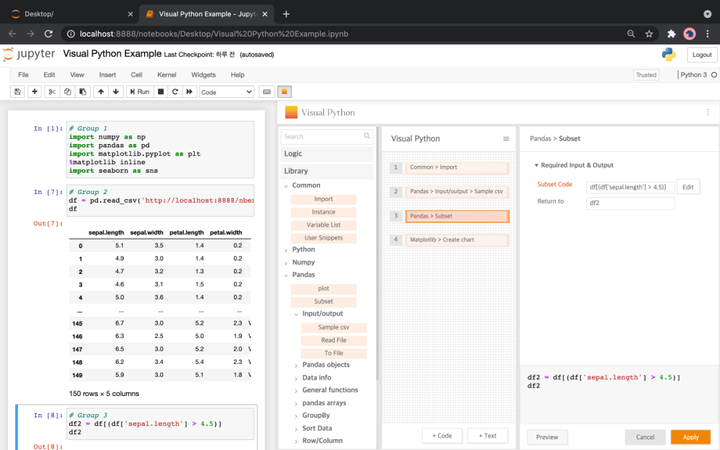Open the Visual Python board hamburger menu
This screenshot has height=450, width=720.
pyautogui.click(x=506, y=139)
